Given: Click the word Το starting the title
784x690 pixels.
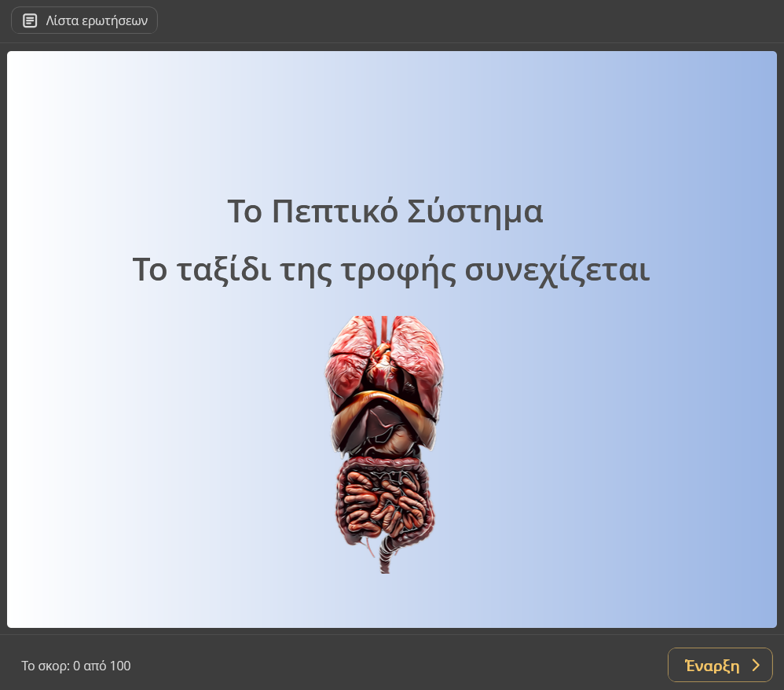Looking at the screenshot, I should pyautogui.click(x=244, y=212).
